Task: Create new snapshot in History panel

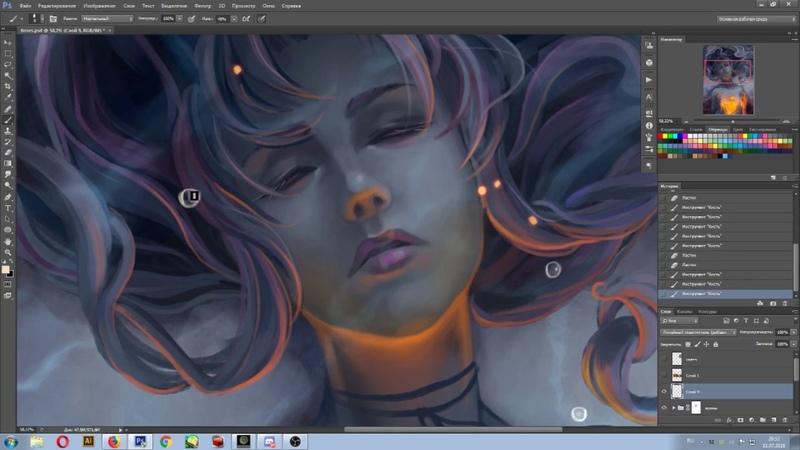Action: click(x=773, y=304)
